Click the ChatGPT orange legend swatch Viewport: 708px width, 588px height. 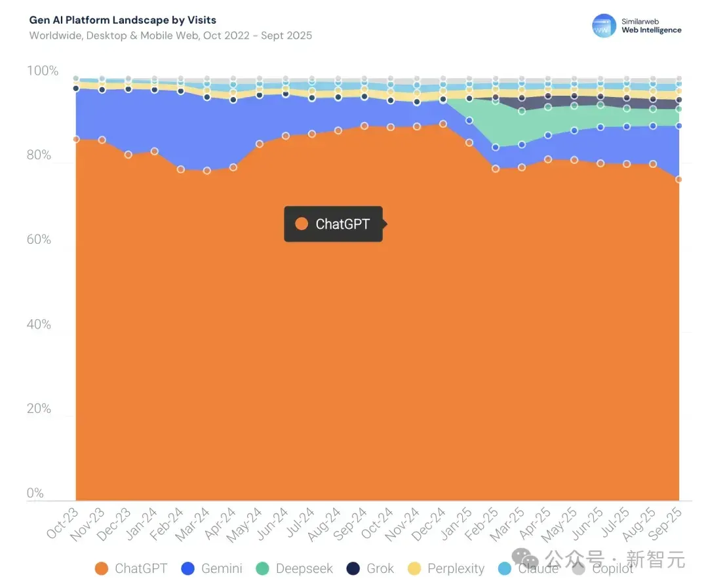click(x=102, y=568)
